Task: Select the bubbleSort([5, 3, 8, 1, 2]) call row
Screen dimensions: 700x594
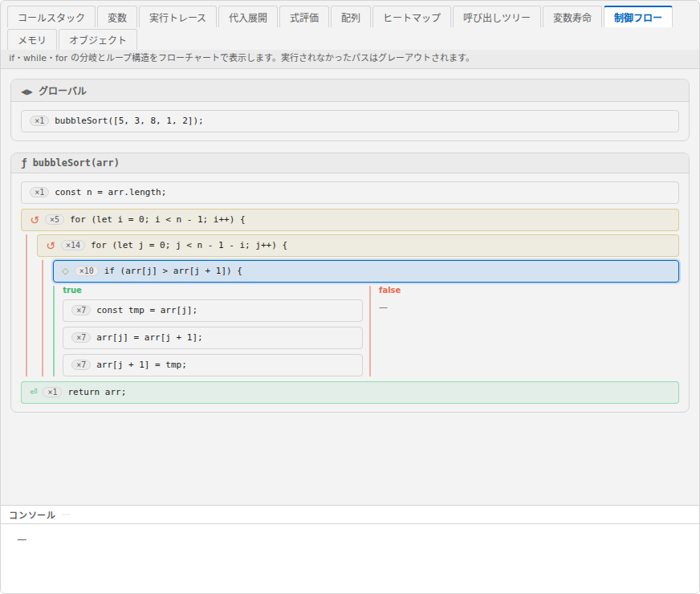Action: [350, 121]
